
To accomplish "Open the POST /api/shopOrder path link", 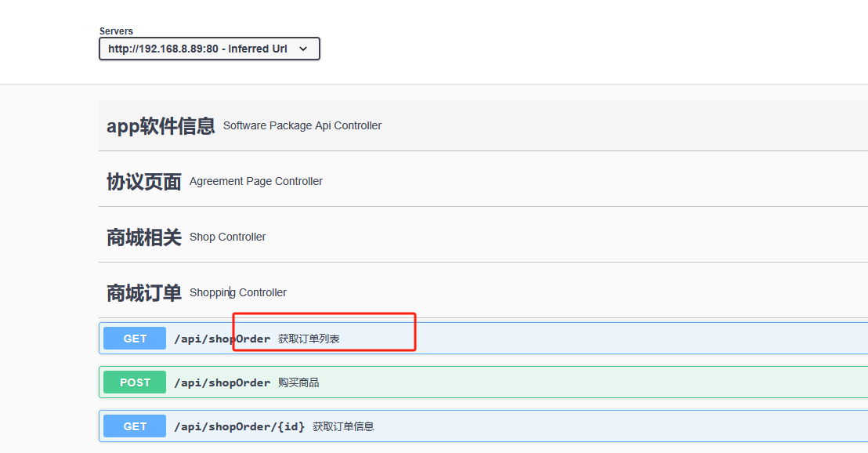I will (x=222, y=382).
